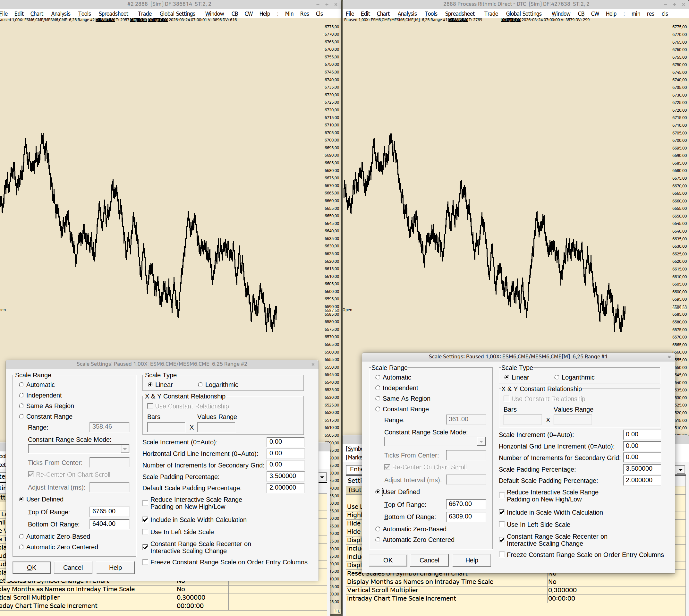
Task: Click Top Of Range field showing 6765.00
Action: point(109,511)
